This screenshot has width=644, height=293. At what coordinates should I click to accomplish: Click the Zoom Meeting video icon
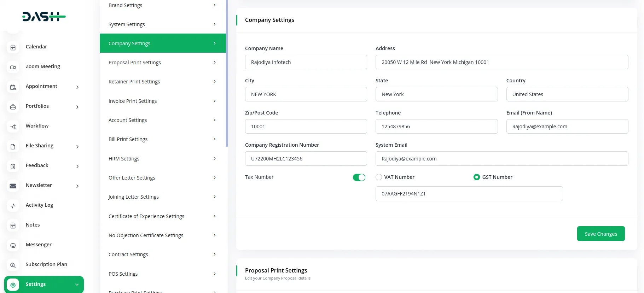(13, 67)
